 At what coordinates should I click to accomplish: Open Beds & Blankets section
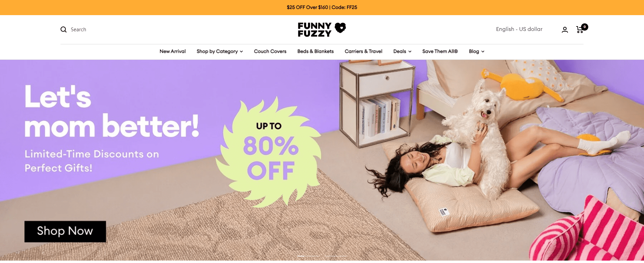(x=315, y=51)
